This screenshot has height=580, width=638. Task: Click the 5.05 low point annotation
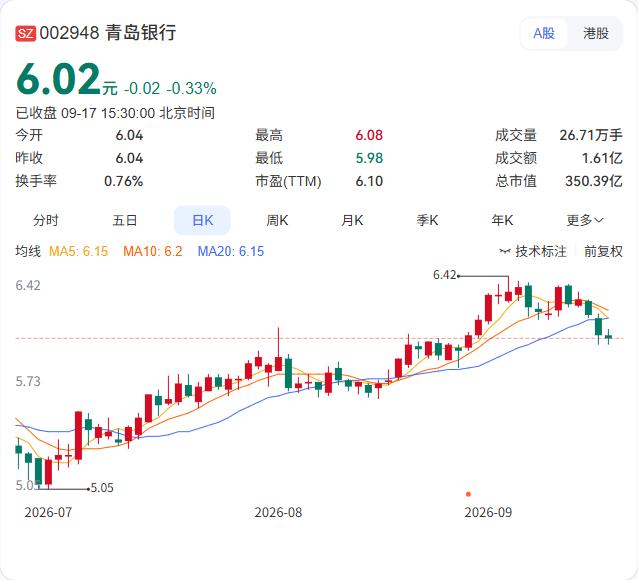tap(102, 488)
